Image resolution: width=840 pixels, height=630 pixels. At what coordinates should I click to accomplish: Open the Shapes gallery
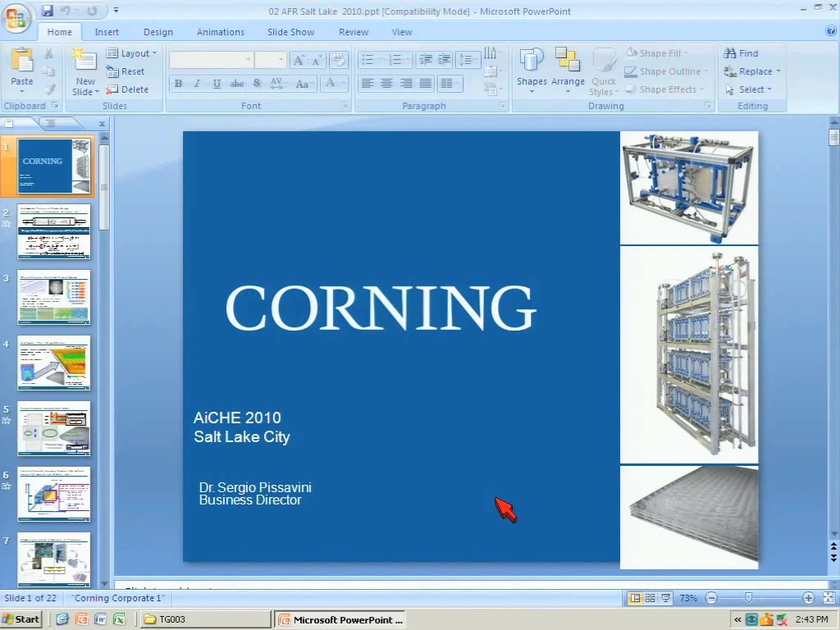pos(532,71)
